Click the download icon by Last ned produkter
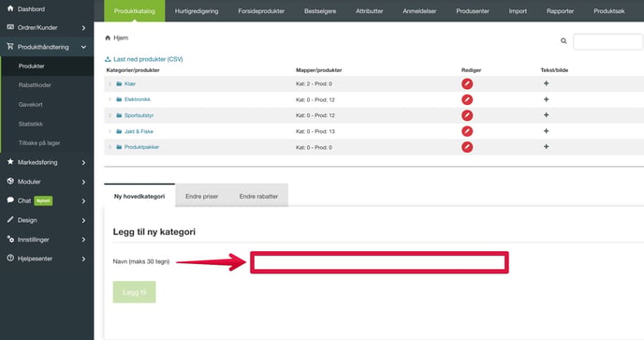The width and height of the screenshot is (644, 340). coord(108,59)
